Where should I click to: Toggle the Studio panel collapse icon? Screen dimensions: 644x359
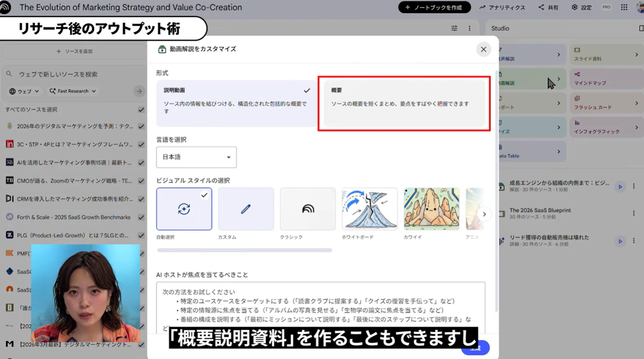[x=641, y=29]
